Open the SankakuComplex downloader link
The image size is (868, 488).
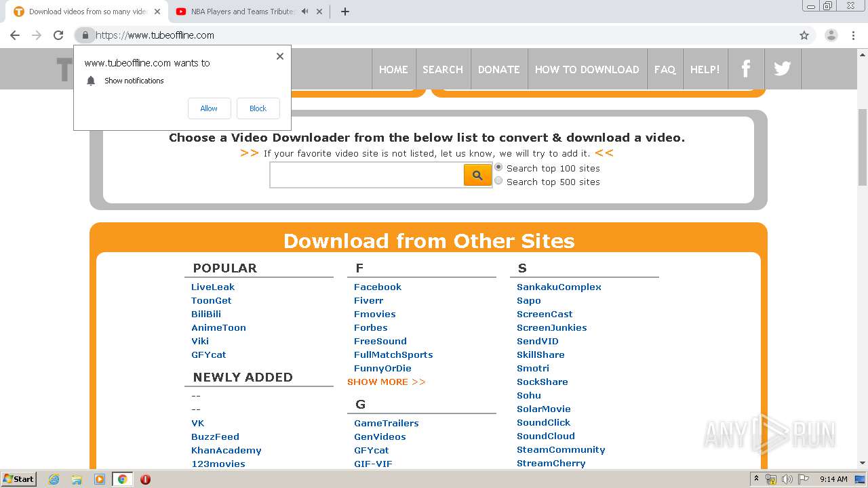[x=559, y=287]
